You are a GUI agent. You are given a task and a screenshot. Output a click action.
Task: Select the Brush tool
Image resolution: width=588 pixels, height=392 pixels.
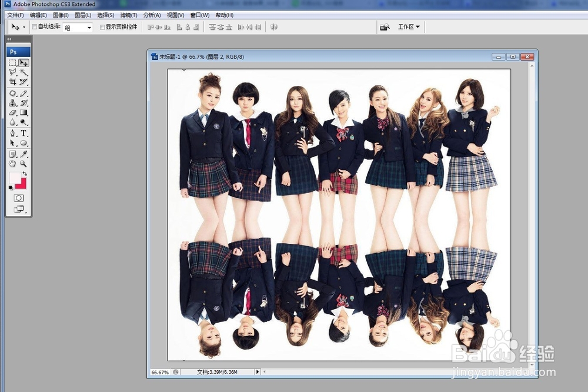[x=24, y=93]
